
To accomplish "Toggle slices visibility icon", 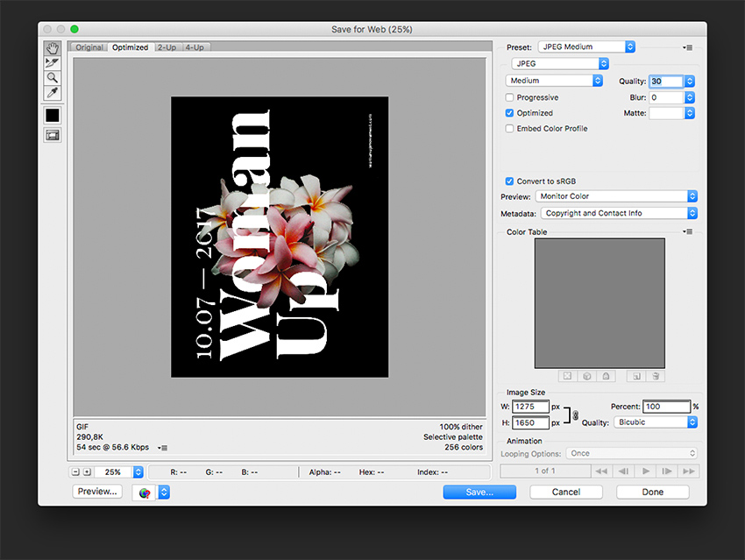I will (x=53, y=135).
